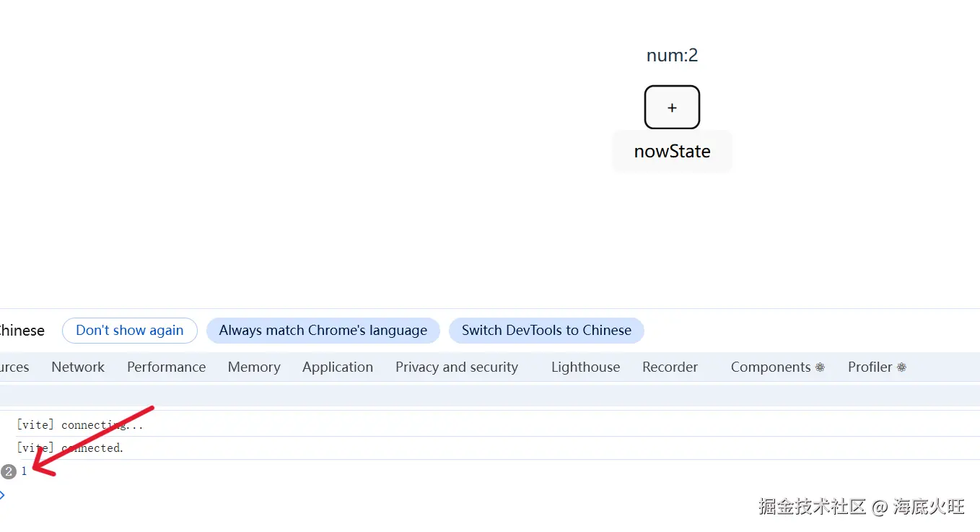Viewport: 980px width, 532px height.
Task: Switch to the Recorder tab
Action: click(670, 367)
